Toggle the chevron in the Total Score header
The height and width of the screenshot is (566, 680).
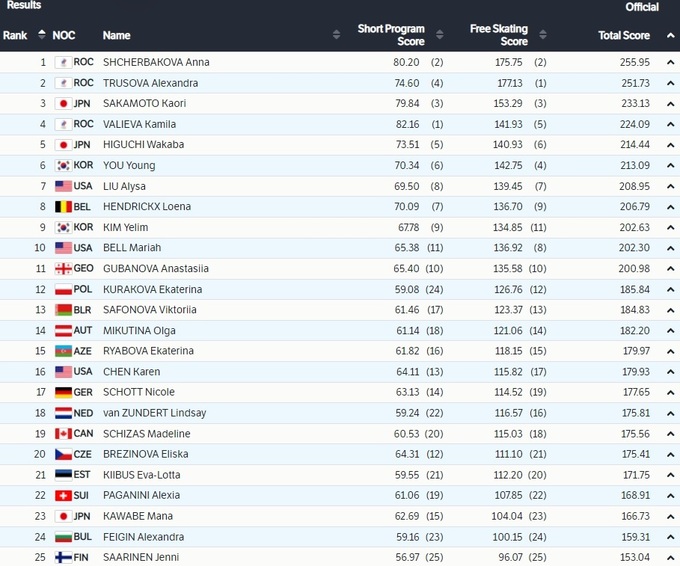[x=671, y=35]
